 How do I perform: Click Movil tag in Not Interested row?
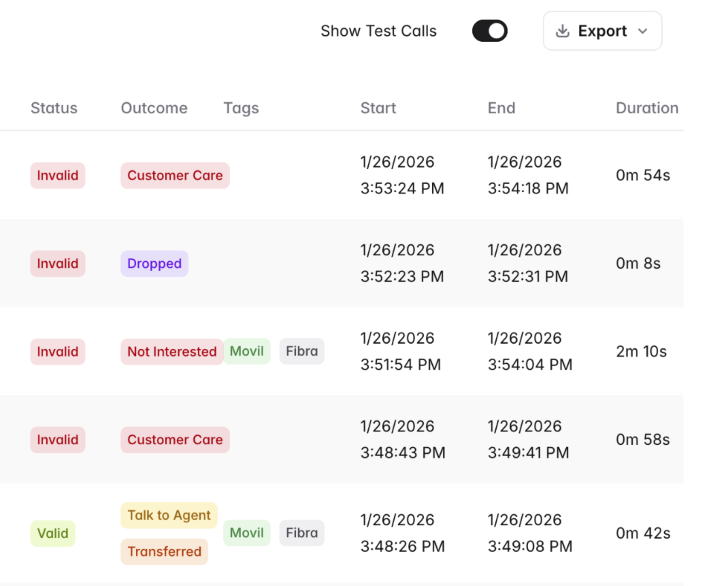(247, 351)
